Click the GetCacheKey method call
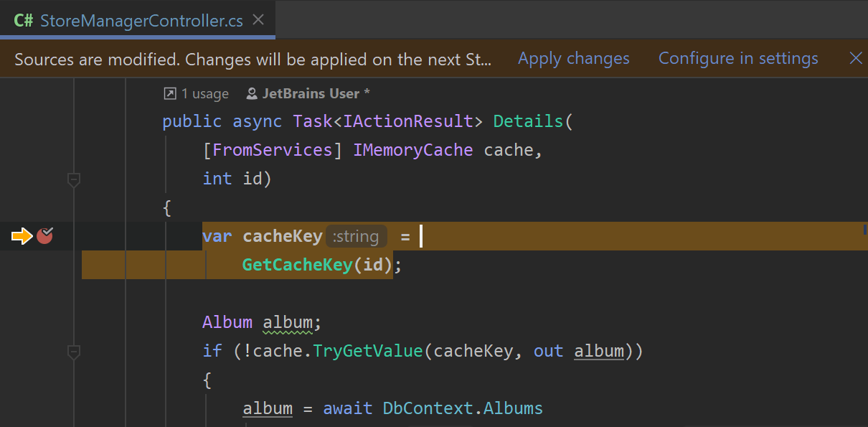868x427 pixels. pos(297,265)
